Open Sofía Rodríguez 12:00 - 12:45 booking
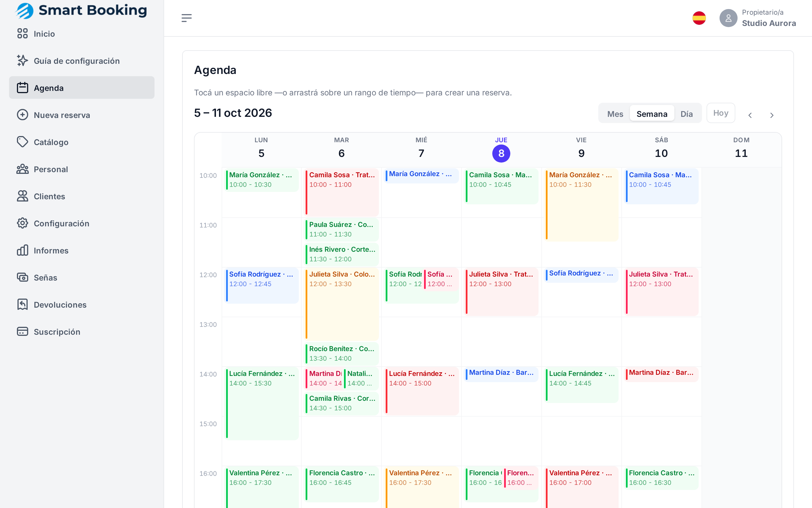The height and width of the screenshot is (508, 812). [261, 286]
